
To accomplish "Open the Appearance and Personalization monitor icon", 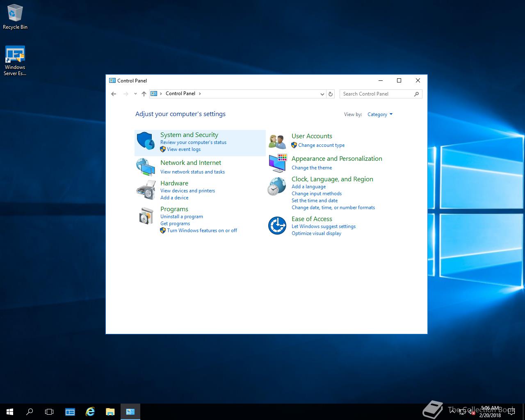I will pos(278,163).
